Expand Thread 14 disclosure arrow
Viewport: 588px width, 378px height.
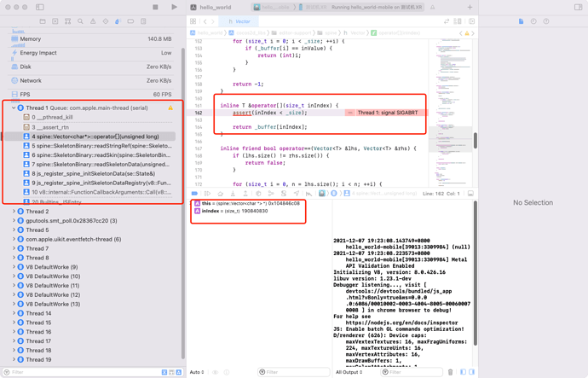14,313
